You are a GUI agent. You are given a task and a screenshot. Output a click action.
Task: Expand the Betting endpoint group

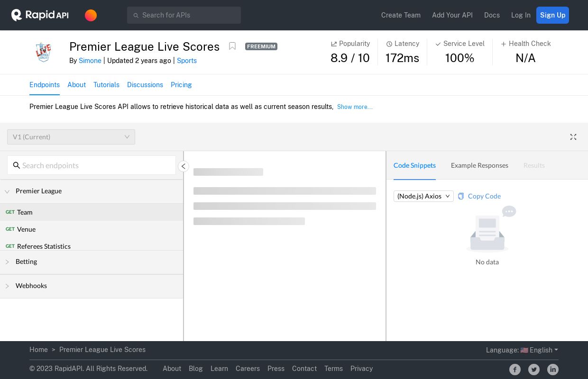[x=92, y=262]
